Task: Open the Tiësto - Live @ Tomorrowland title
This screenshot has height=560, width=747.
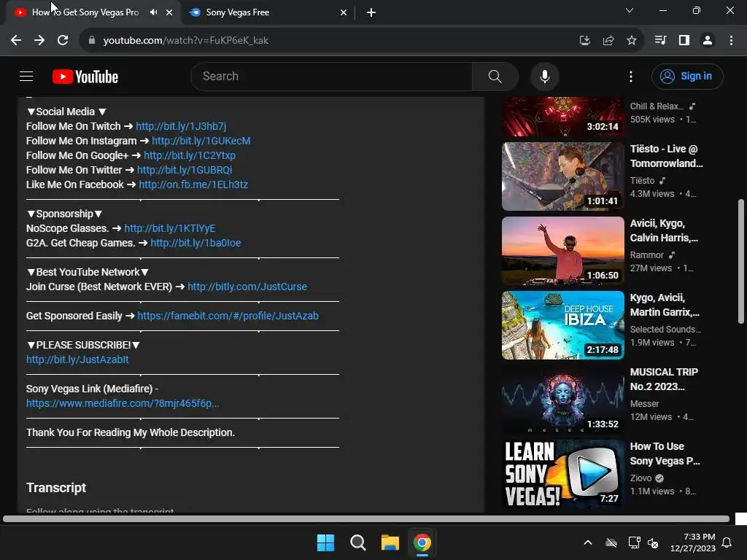Action: pyautogui.click(x=666, y=156)
